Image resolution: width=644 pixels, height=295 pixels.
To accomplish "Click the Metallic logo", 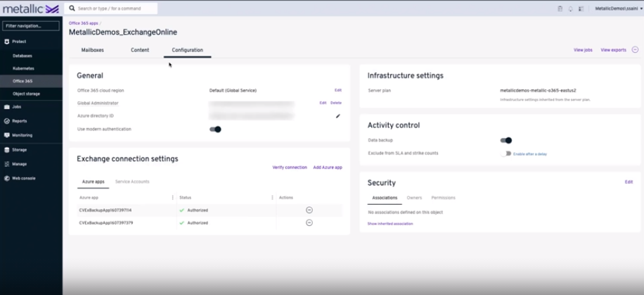I will [x=31, y=8].
